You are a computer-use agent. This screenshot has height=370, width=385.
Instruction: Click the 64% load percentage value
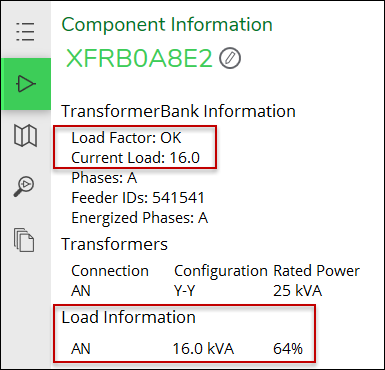tap(288, 349)
